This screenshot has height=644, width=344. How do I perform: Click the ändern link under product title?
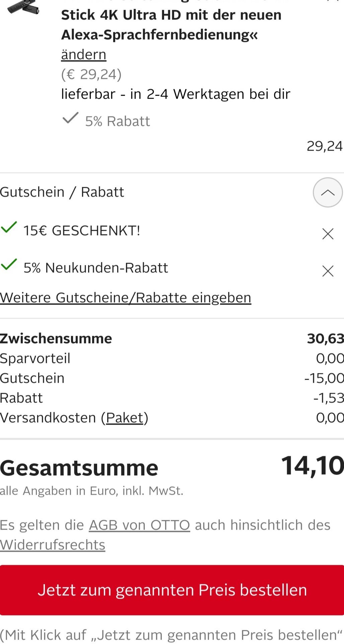pyautogui.click(x=83, y=54)
